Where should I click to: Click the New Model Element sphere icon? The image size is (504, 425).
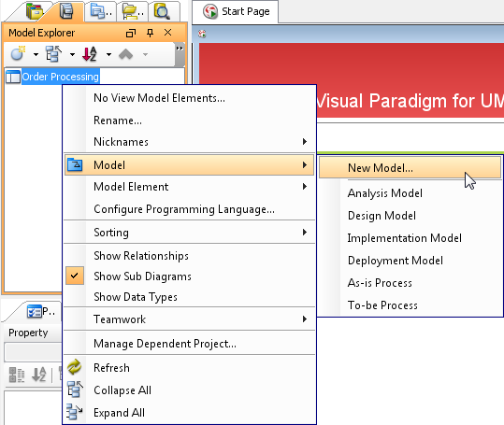18,53
